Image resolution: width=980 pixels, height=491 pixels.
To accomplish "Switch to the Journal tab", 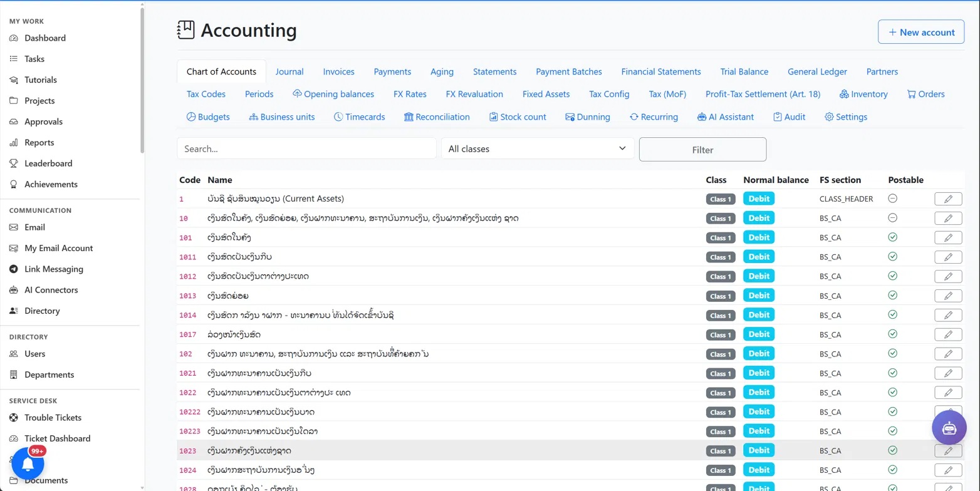I will (289, 71).
